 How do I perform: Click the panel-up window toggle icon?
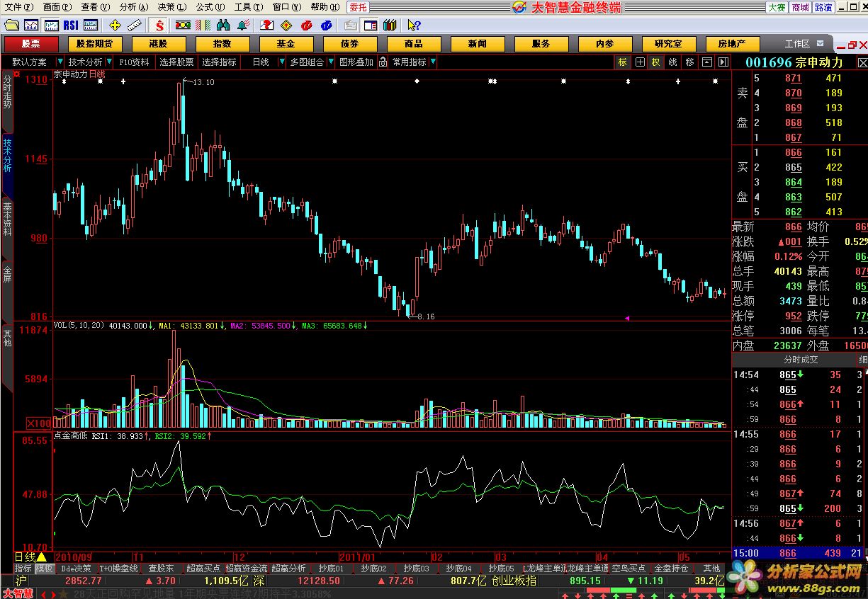(706, 62)
